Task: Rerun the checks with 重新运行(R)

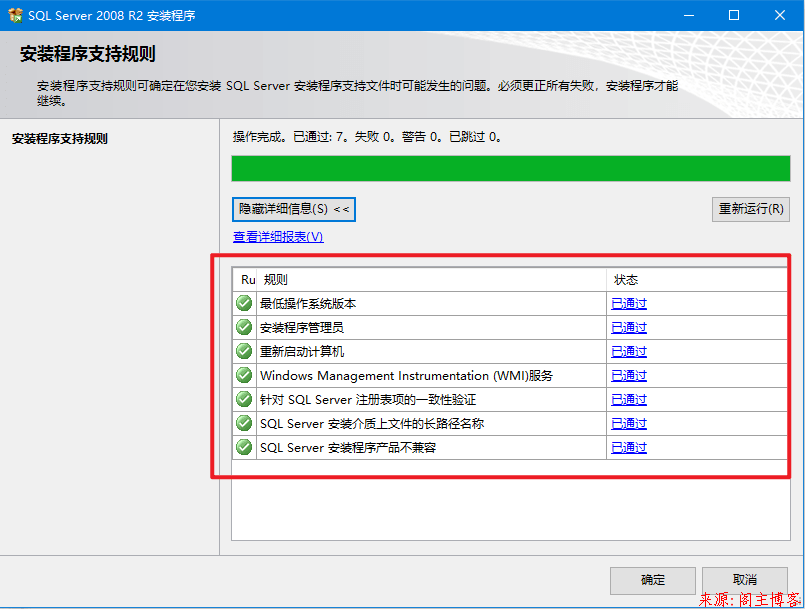Action: point(751,209)
